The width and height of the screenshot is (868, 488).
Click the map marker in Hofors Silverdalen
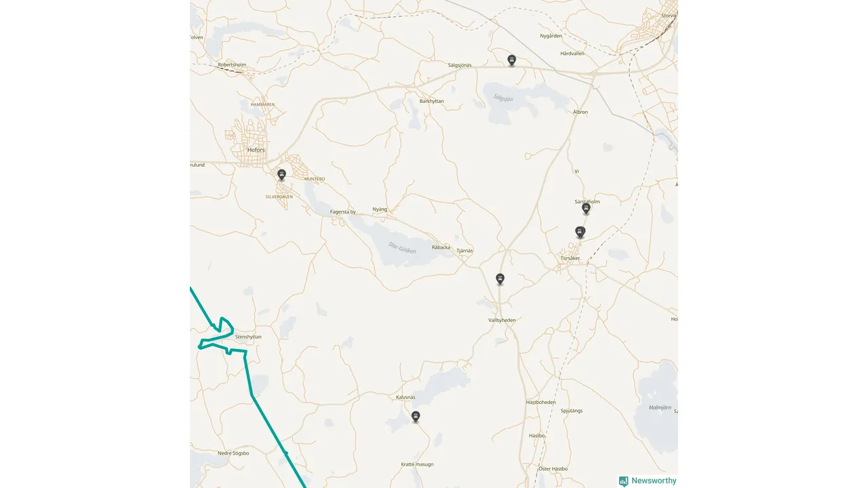(281, 175)
